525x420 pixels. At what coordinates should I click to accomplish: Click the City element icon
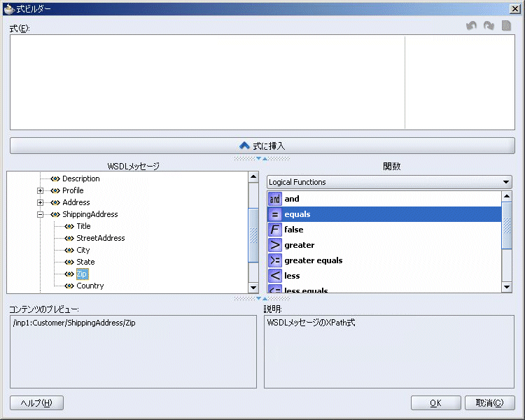(x=69, y=250)
